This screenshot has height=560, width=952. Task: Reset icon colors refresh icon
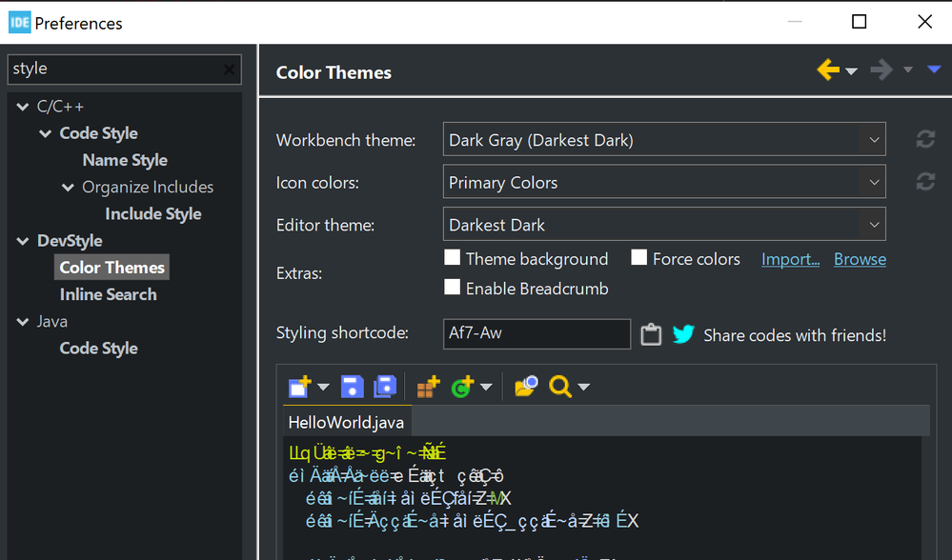tap(925, 181)
